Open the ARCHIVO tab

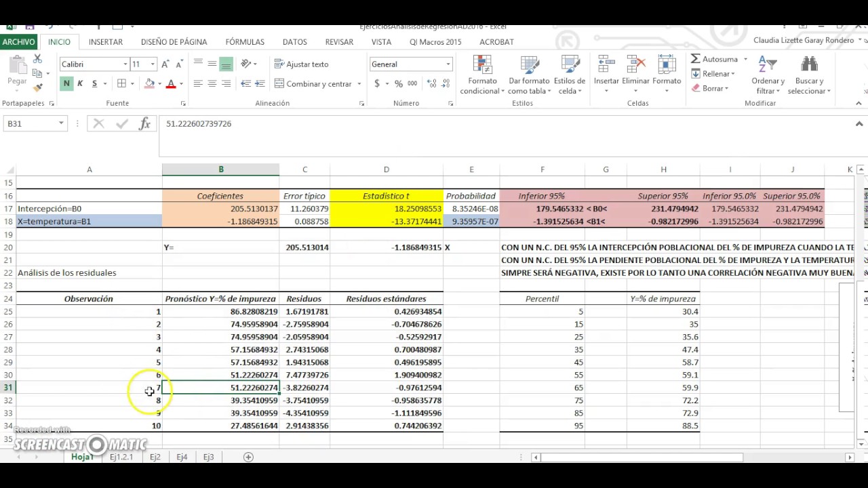pyautogui.click(x=18, y=42)
